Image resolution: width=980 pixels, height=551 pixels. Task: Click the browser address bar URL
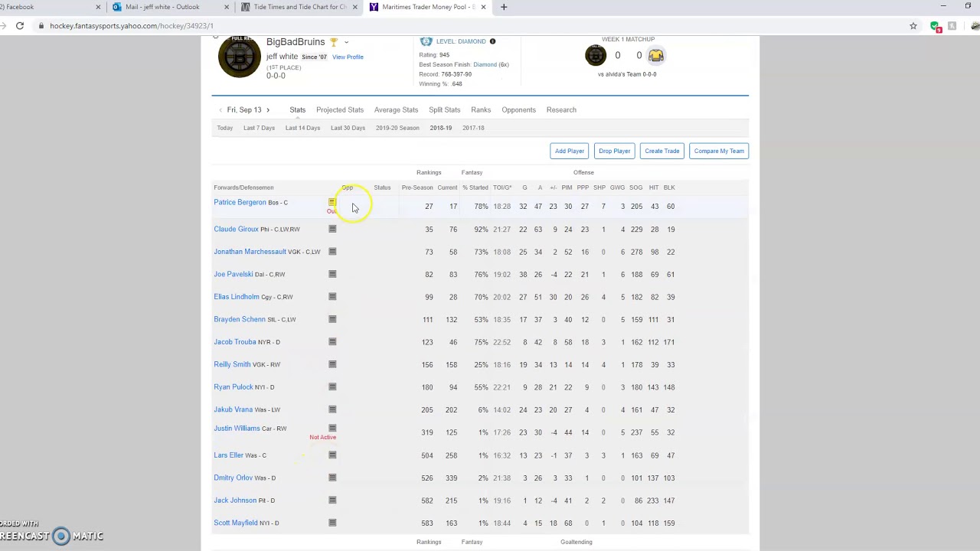pos(132,26)
